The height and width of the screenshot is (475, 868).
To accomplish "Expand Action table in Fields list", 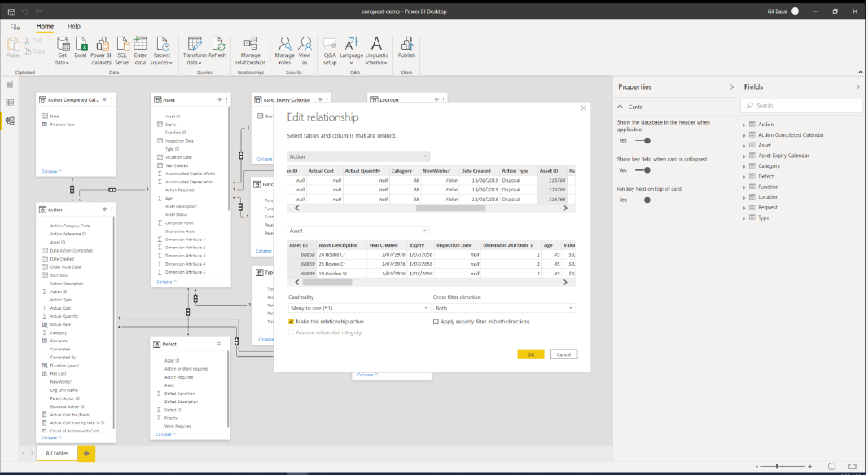I will [744, 125].
